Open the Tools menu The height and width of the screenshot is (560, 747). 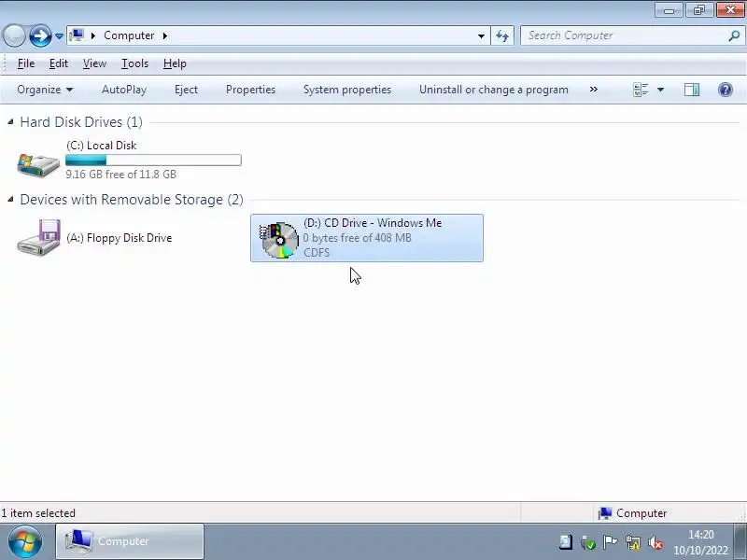(134, 63)
